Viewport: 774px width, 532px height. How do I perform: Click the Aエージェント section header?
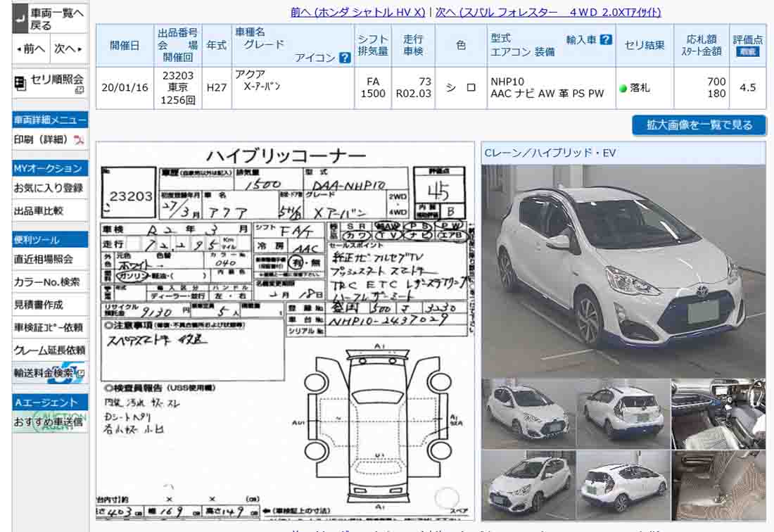[x=50, y=403]
